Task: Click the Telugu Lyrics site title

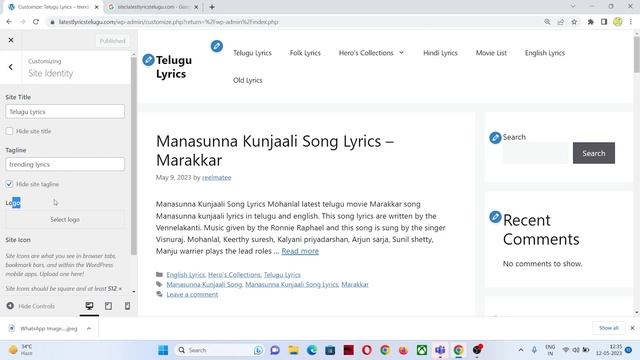Action: pos(174,67)
